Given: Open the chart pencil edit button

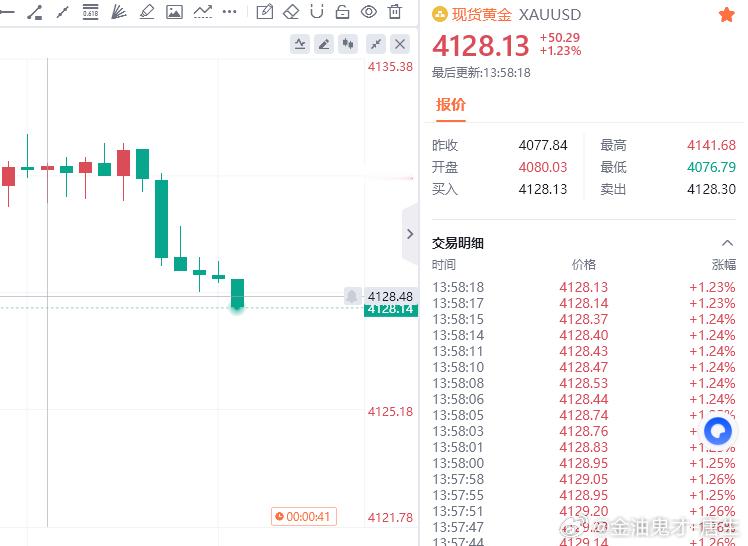Looking at the screenshot, I should click(x=324, y=44).
